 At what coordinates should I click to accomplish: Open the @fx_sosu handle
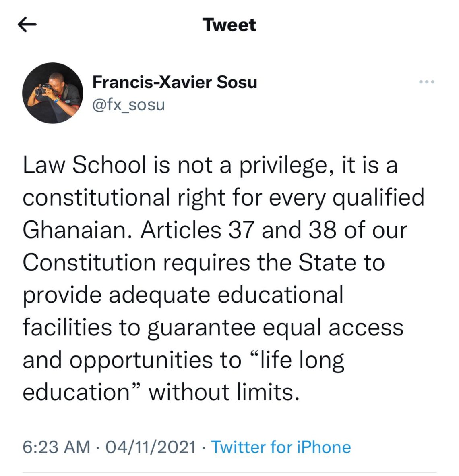pos(128,105)
